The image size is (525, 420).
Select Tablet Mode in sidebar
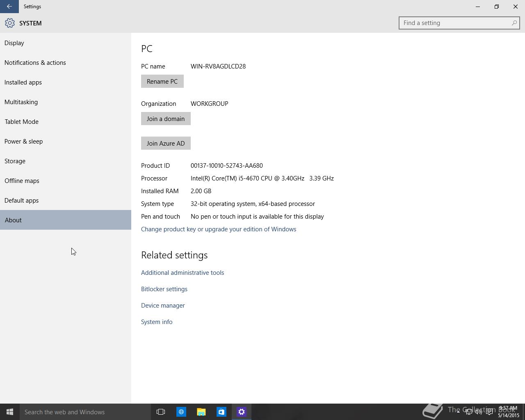(66, 121)
